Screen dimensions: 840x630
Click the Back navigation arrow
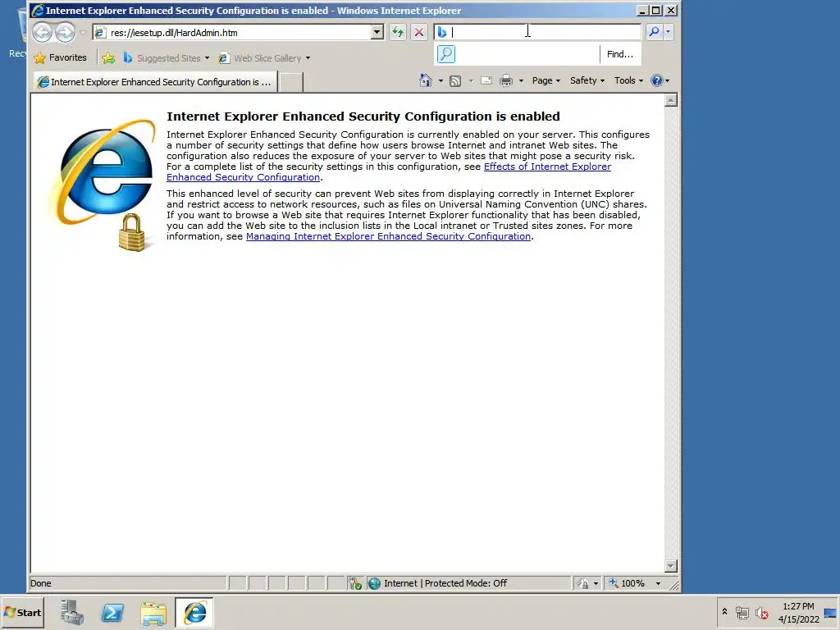43,32
